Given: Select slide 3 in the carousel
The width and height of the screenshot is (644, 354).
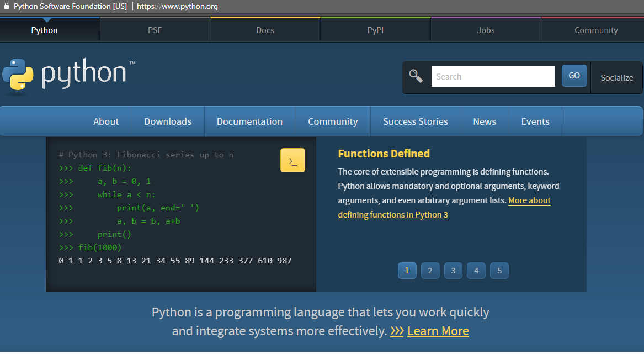Looking at the screenshot, I should (x=453, y=271).
